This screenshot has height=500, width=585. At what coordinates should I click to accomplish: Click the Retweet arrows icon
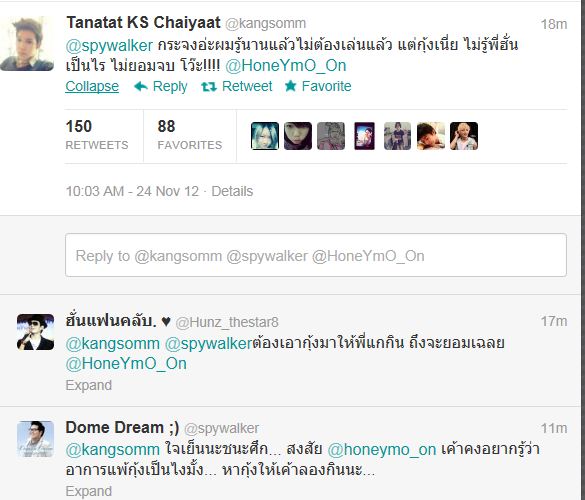209,87
